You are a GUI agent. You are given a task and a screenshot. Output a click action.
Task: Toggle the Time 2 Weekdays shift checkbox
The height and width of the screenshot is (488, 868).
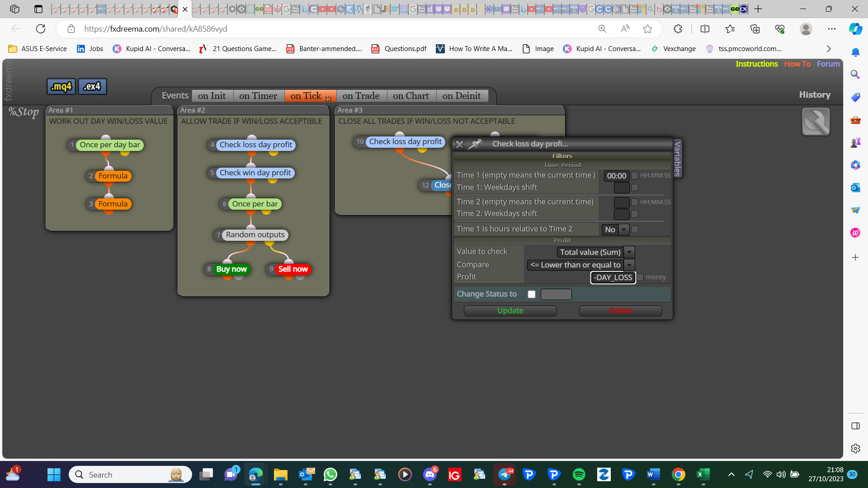pyautogui.click(x=635, y=214)
